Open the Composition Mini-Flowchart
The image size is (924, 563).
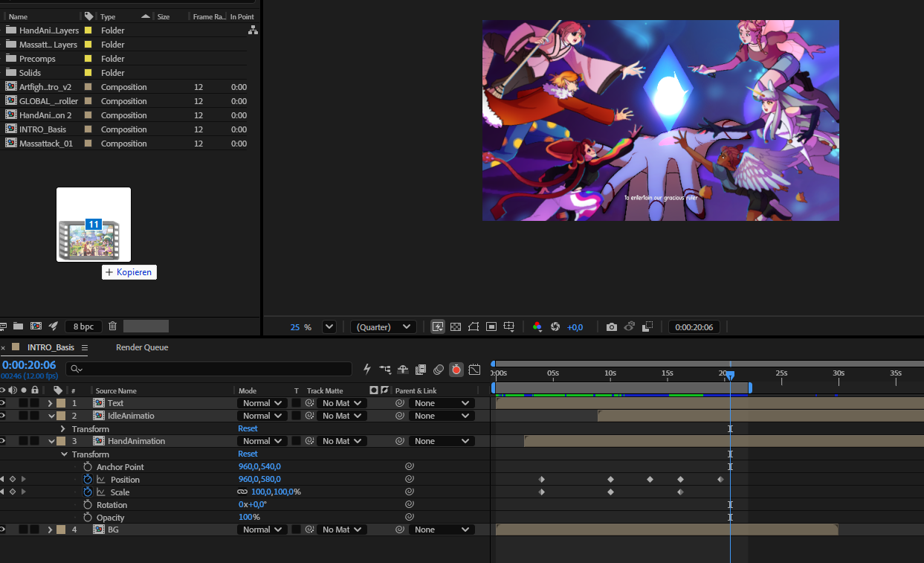[385, 369]
